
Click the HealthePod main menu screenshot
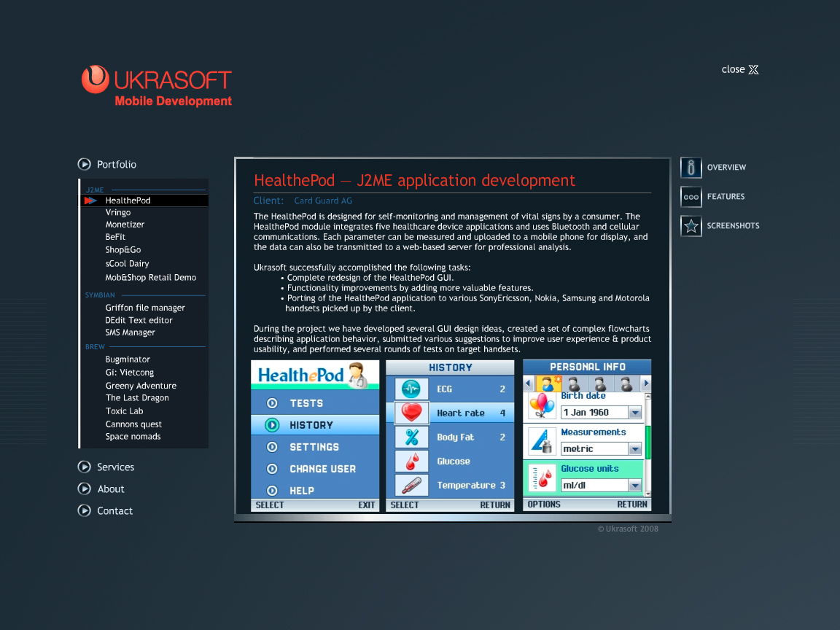(x=315, y=435)
